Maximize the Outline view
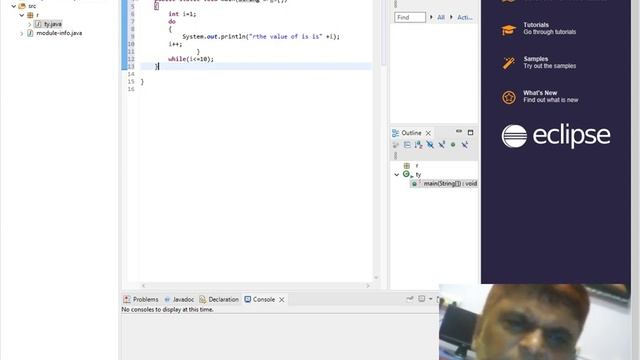Viewport: 640px width, 360px height. point(470,132)
